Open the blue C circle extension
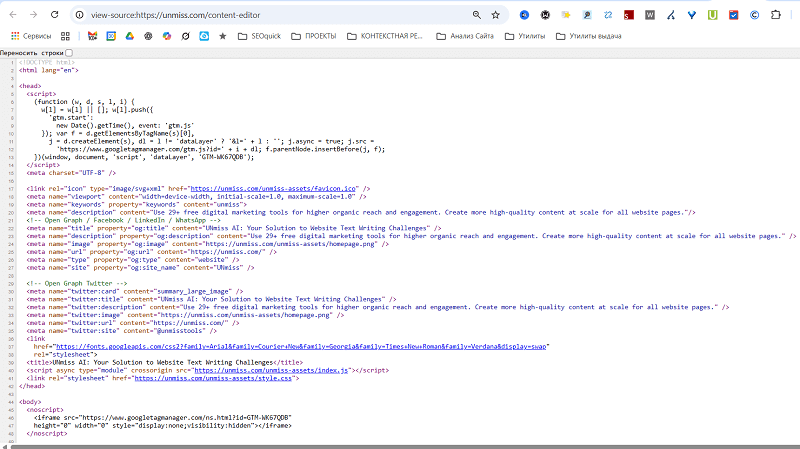The height and width of the screenshot is (449, 800). click(755, 15)
